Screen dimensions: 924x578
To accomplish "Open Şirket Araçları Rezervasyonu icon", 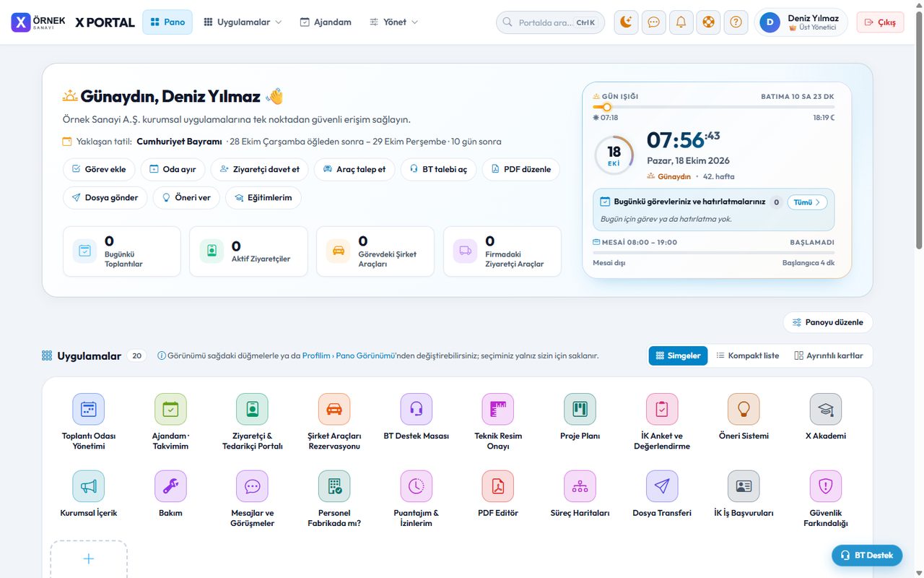I will [x=334, y=409].
